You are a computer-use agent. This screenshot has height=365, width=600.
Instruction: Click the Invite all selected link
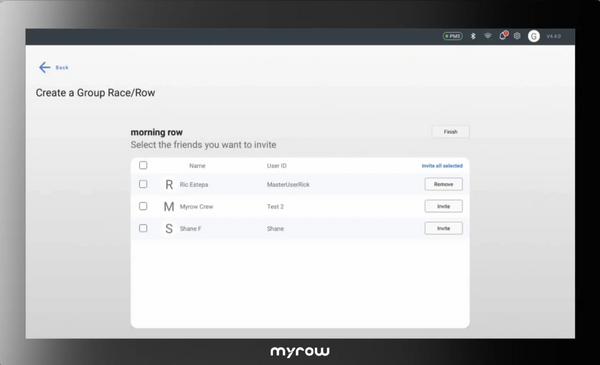point(442,166)
